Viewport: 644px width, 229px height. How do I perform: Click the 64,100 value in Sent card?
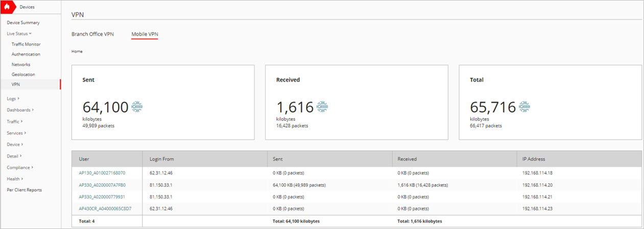(x=106, y=107)
